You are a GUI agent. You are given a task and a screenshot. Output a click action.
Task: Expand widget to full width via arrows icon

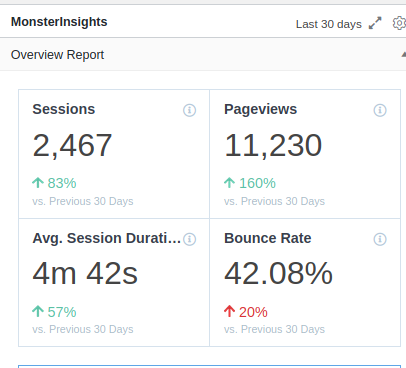(375, 23)
